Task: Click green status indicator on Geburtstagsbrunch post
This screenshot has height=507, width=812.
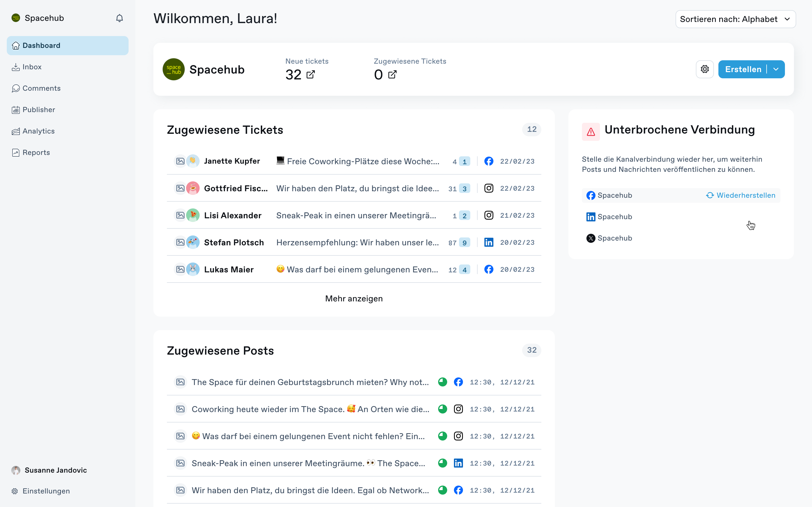Action: [443, 382]
